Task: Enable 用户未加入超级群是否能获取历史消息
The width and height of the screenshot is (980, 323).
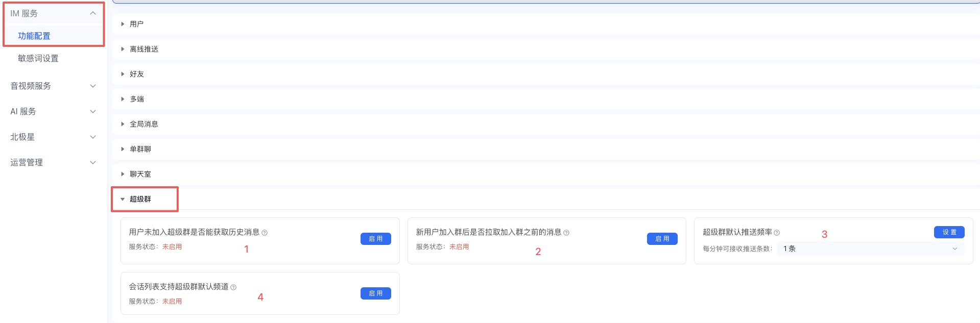Action: 376,239
